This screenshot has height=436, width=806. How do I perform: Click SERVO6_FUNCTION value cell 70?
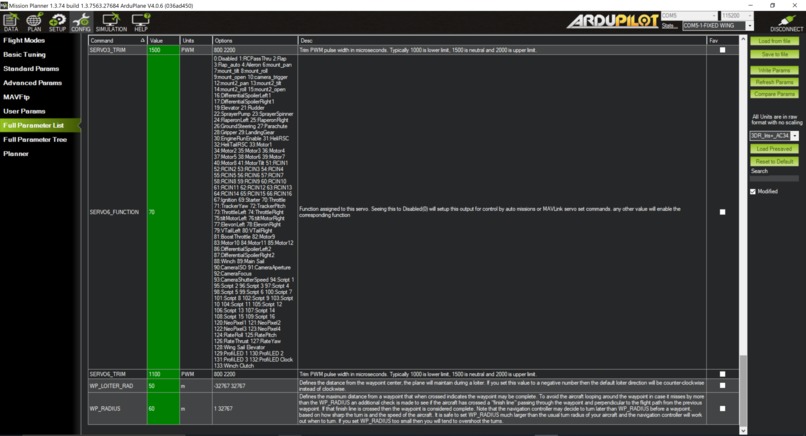click(163, 212)
